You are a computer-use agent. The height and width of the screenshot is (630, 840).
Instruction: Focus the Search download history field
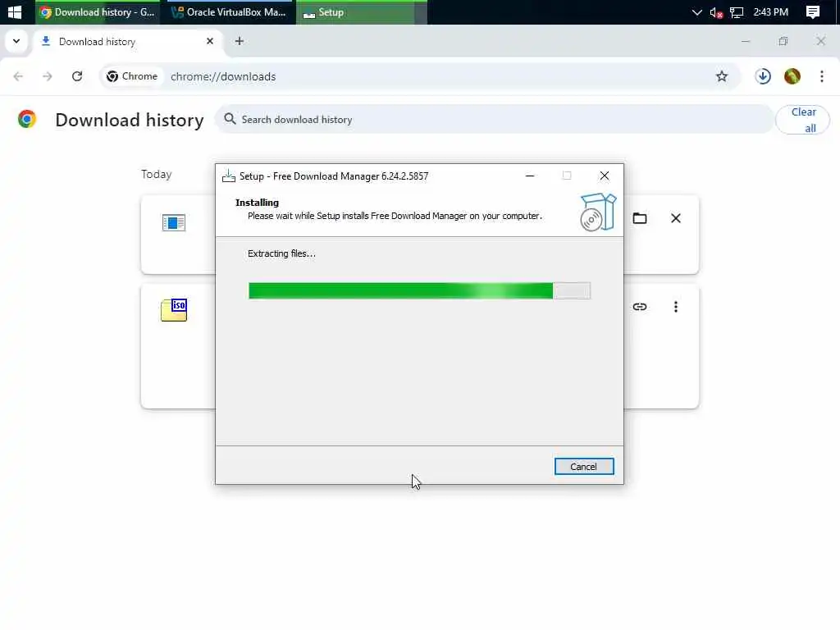(x=494, y=120)
